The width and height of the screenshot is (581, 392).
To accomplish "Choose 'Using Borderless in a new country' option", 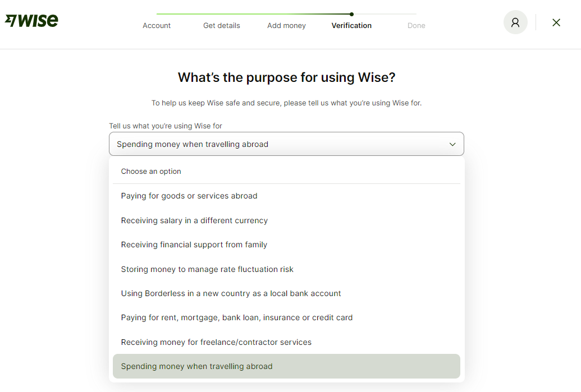I will [231, 293].
